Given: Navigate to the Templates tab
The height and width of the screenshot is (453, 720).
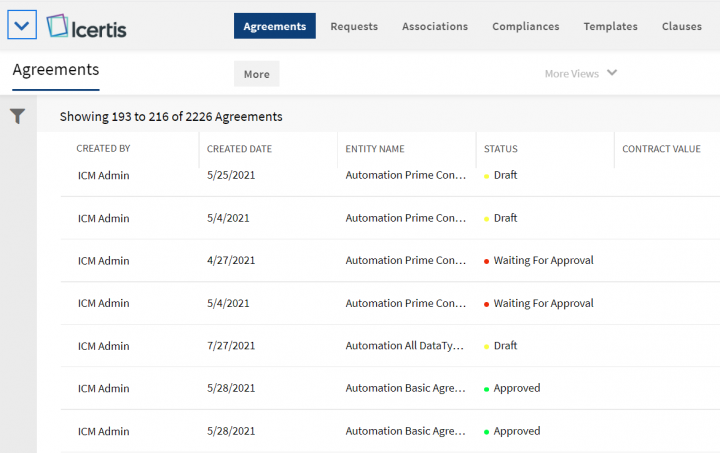Looking at the screenshot, I should (610, 26).
